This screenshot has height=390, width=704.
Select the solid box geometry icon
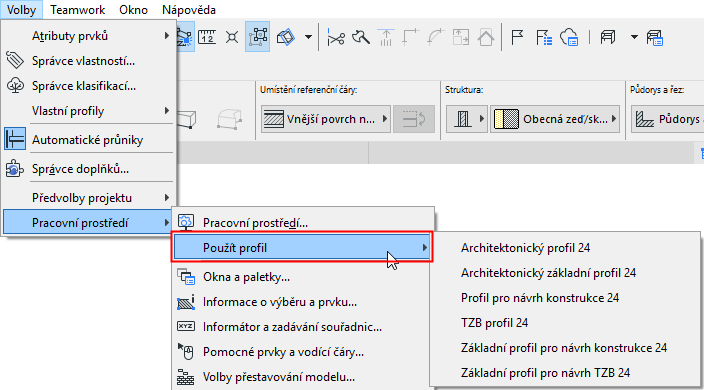pos(186,119)
